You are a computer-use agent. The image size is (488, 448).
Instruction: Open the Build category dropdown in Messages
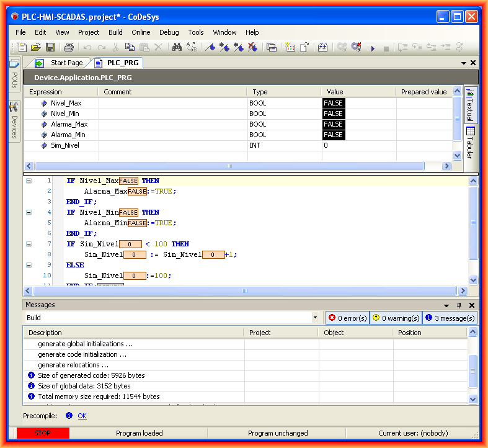point(316,318)
